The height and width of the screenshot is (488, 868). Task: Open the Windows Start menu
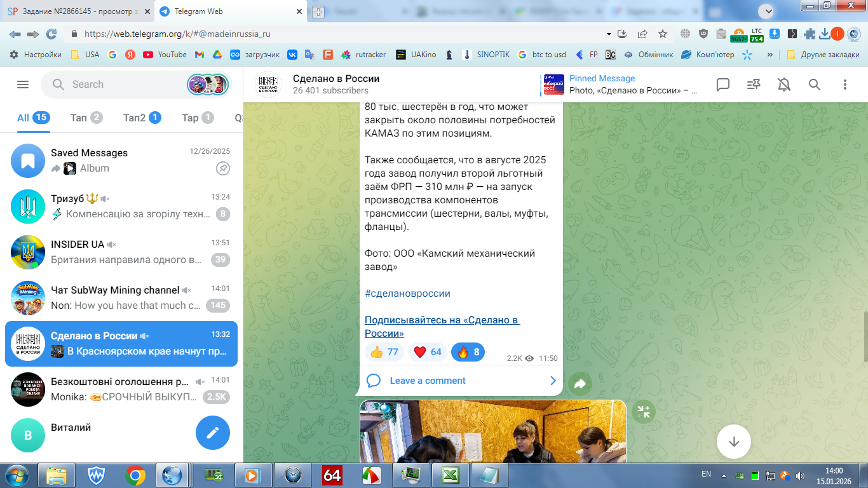[16, 475]
